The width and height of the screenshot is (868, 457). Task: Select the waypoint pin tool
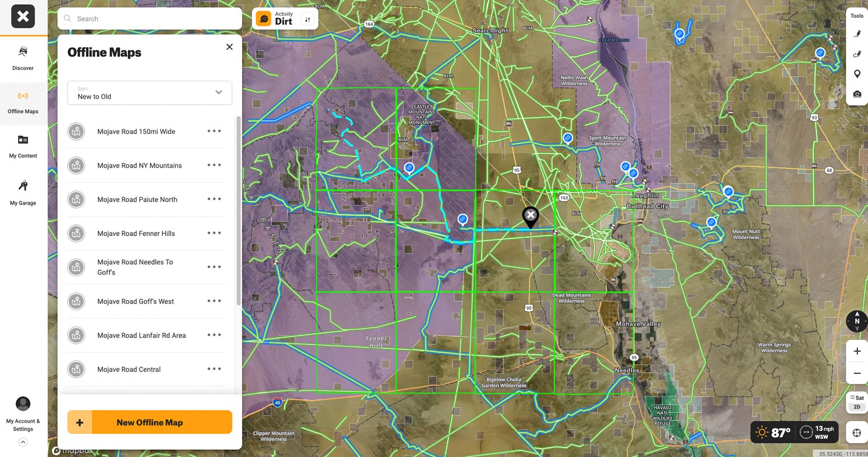(x=857, y=73)
